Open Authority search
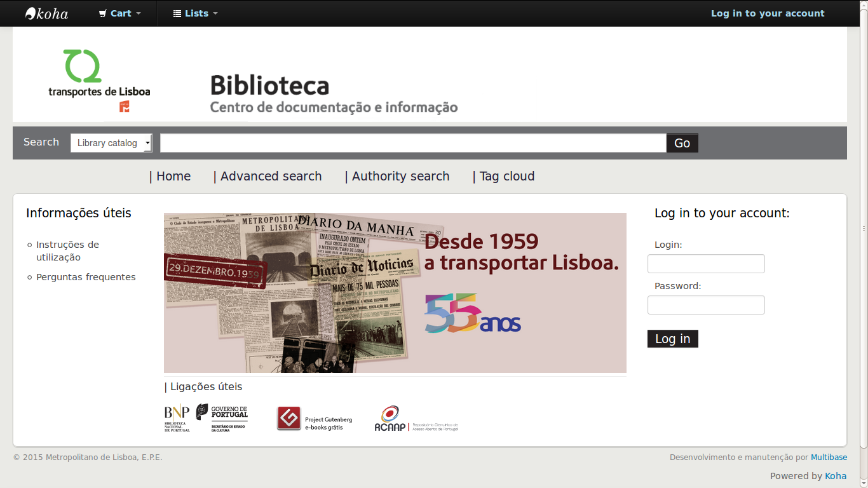The width and height of the screenshot is (868, 488). 400,176
